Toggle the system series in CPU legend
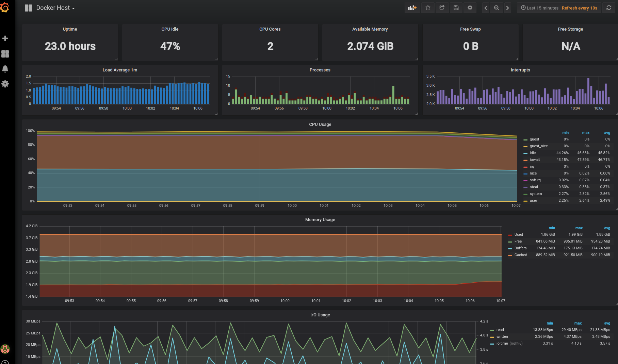Screen dimensions: 618x364 pyautogui.click(x=536, y=194)
